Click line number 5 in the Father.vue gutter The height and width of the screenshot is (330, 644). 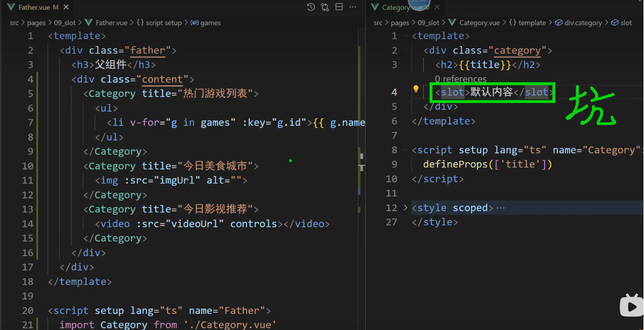click(31, 93)
